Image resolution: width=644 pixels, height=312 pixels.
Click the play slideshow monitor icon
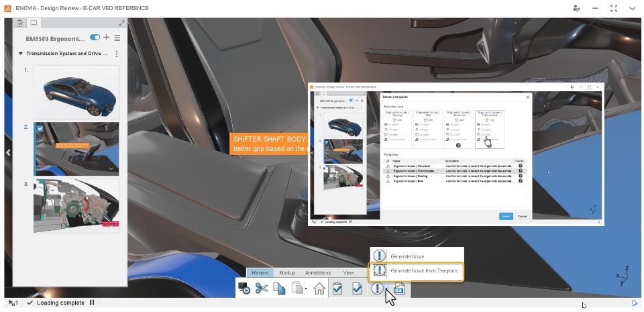[244, 289]
